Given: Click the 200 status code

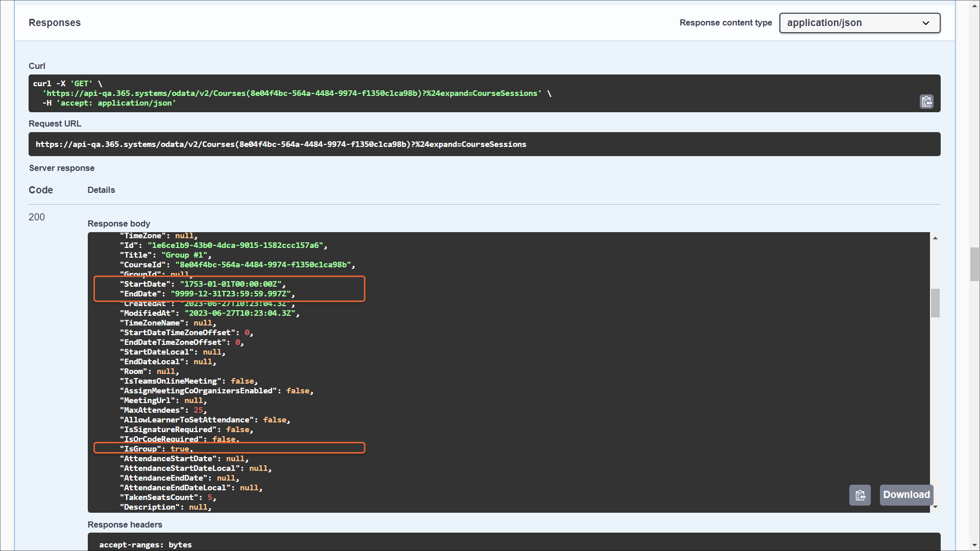Looking at the screenshot, I should pos(37,217).
